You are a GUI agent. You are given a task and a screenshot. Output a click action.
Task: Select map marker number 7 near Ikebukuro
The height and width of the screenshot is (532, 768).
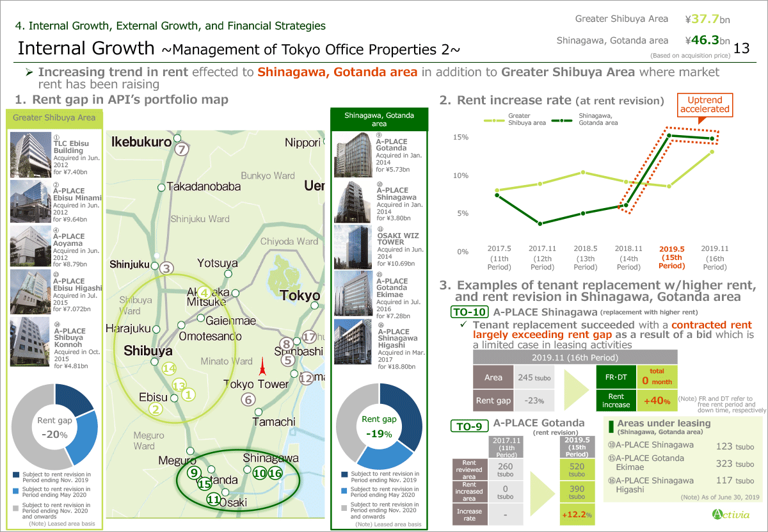pos(181,150)
